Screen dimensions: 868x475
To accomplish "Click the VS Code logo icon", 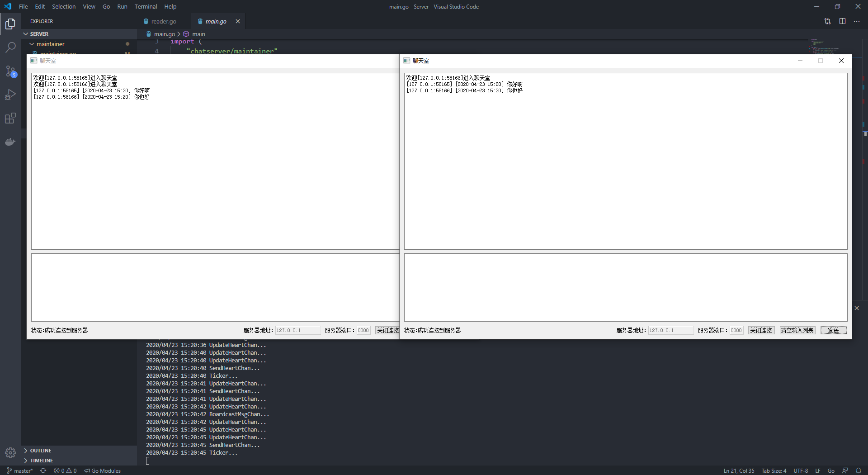I will (x=8, y=6).
